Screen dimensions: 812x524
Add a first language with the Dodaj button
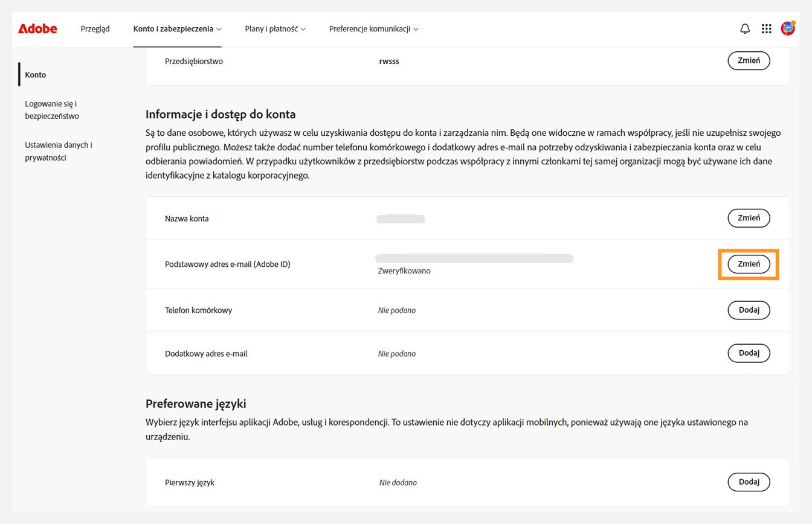(x=749, y=482)
